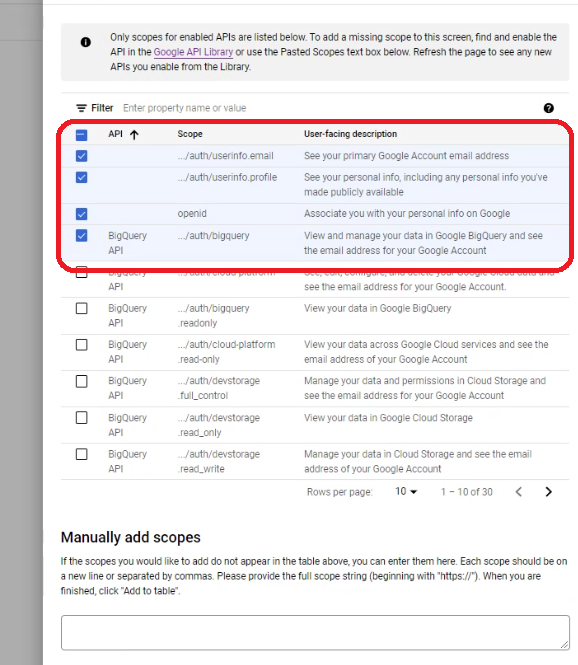The height and width of the screenshot is (665, 578).
Task: Check the devstorage.read_write scope checkbox
Action: pos(81,454)
